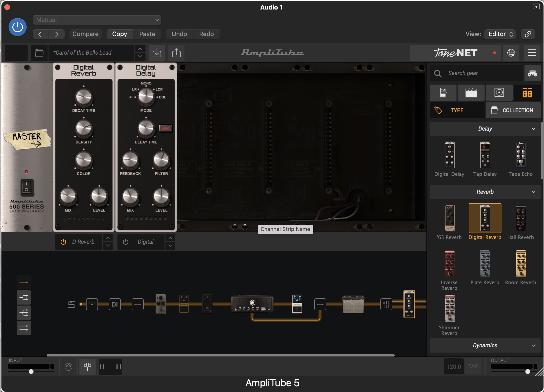Click the Undo button

[x=179, y=34]
